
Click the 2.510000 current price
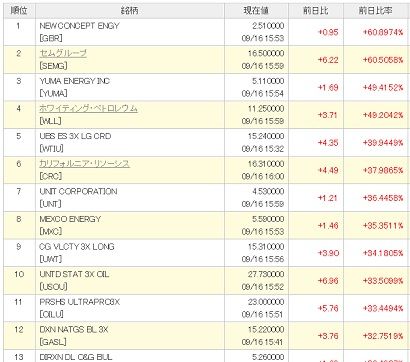pyautogui.click(x=268, y=26)
